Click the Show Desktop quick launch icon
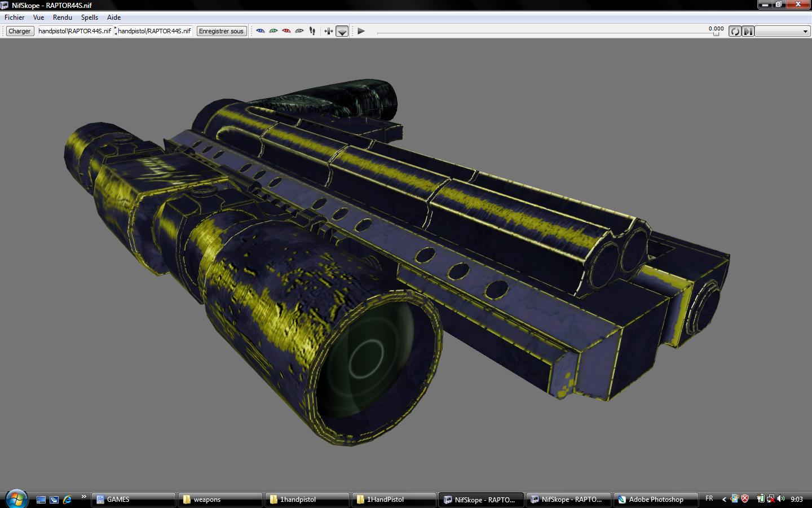The width and height of the screenshot is (812, 508). (x=41, y=500)
